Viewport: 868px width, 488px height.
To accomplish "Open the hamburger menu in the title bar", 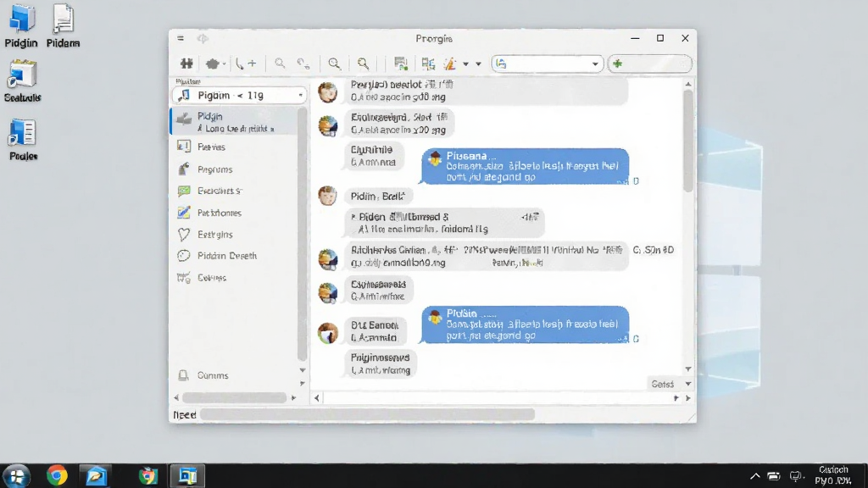I will point(181,38).
